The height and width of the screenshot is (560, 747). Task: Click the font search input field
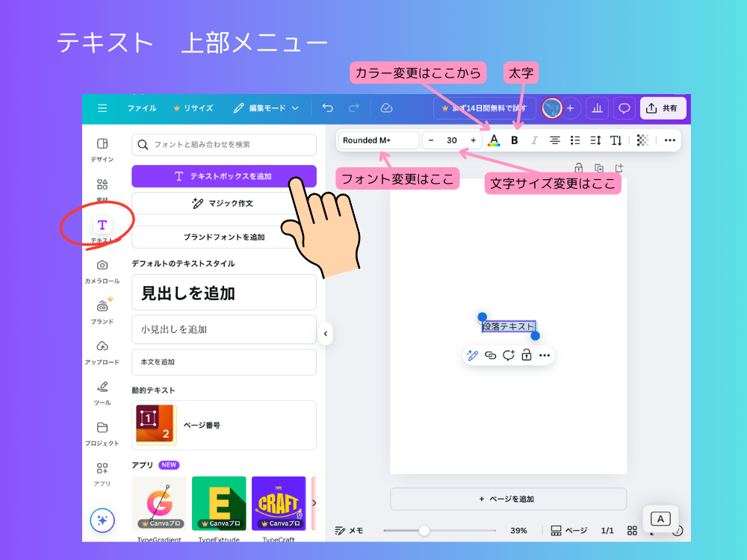(x=223, y=144)
